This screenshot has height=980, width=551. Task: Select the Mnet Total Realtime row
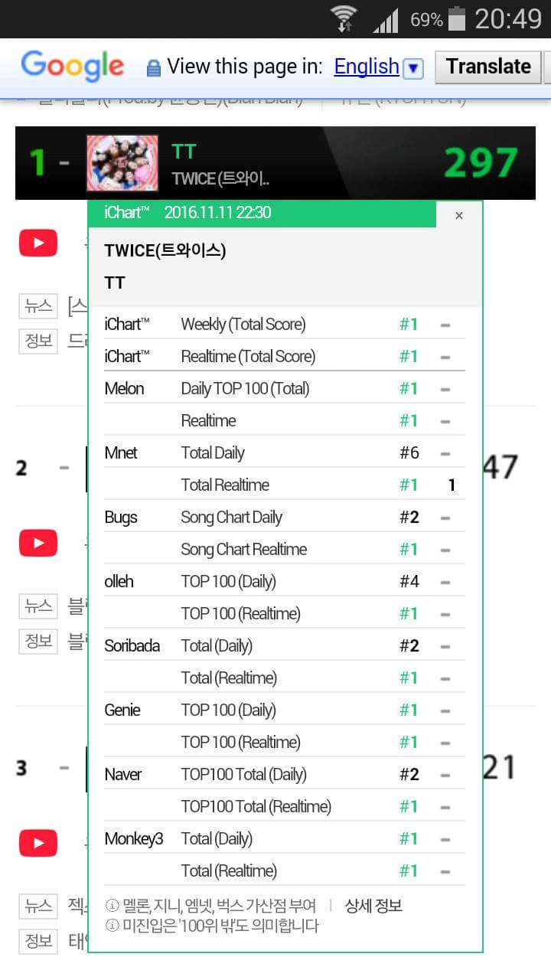click(285, 485)
